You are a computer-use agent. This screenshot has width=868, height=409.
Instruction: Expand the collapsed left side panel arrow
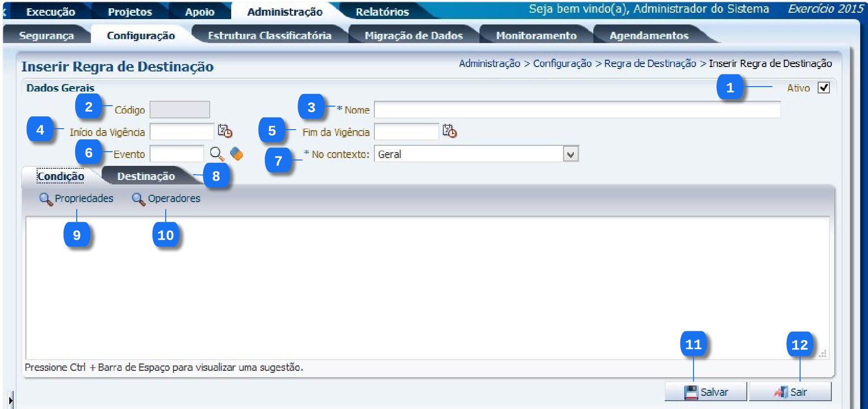[10, 400]
